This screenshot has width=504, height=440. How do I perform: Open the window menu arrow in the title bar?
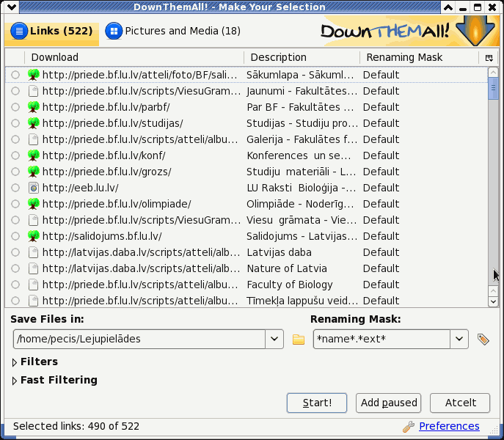[12, 7]
